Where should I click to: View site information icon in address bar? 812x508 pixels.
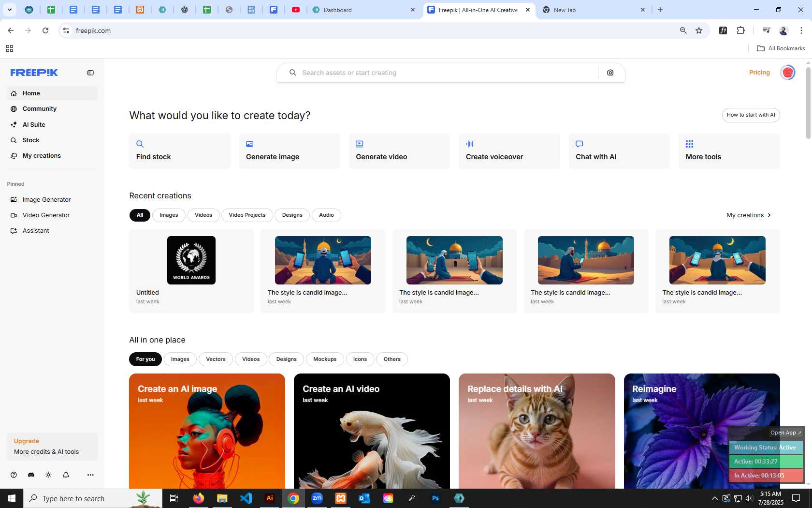click(66, 30)
